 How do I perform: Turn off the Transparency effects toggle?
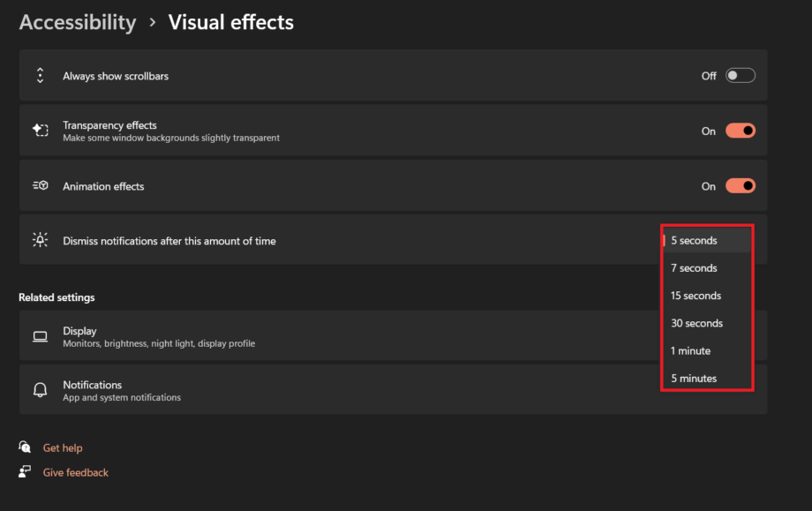click(740, 131)
